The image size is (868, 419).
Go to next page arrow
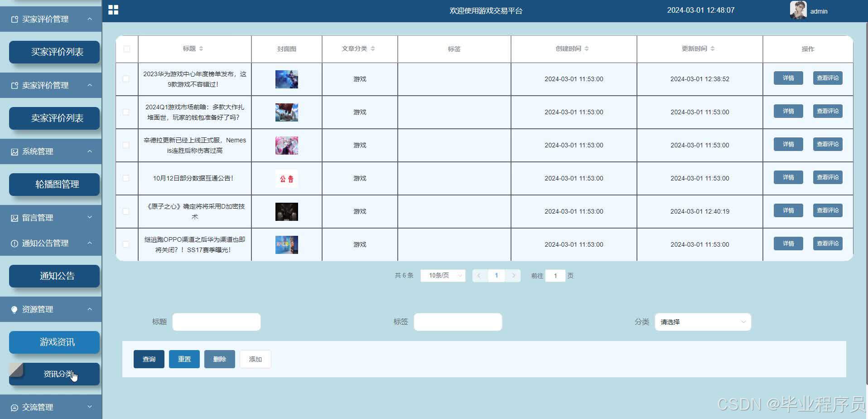(x=513, y=276)
